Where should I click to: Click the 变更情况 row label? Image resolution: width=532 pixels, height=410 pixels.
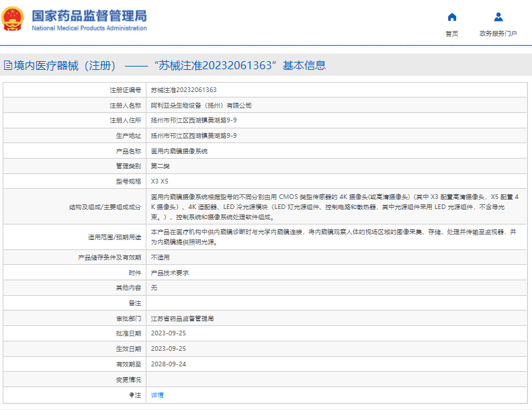point(128,380)
